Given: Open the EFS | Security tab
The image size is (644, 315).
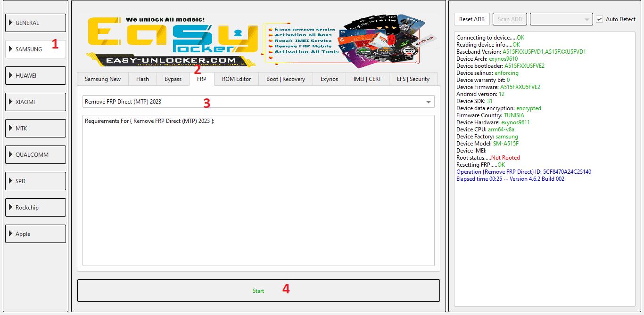Looking at the screenshot, I should tap(413, 79).
